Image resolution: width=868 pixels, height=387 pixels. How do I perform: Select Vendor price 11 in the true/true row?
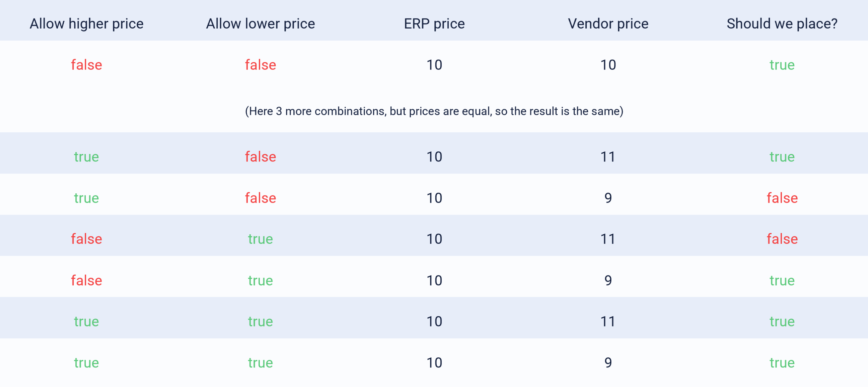608,321
